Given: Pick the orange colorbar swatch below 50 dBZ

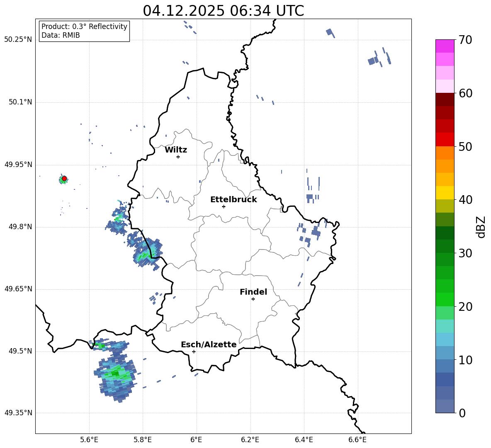Looking at the screenshot, I should pyautogui.click(x=445, y=153).
